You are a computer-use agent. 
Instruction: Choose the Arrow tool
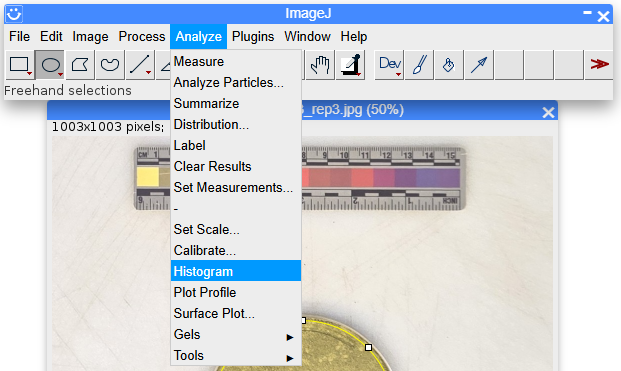point(479,65)
